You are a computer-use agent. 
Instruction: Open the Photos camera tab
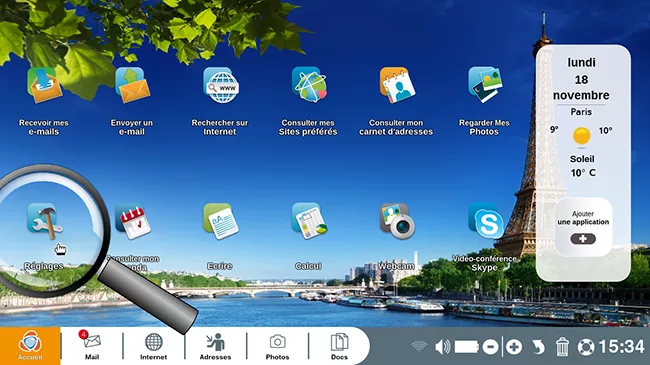(277, 346)
